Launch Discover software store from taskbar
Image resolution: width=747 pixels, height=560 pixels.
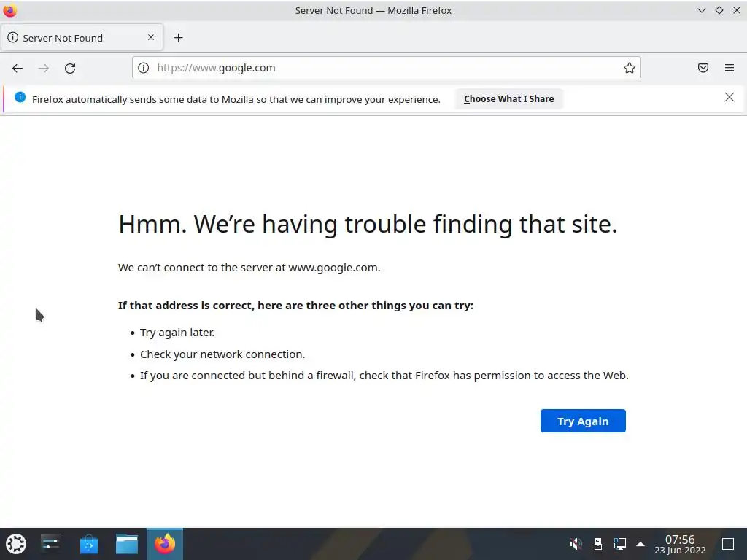point(88,544)
